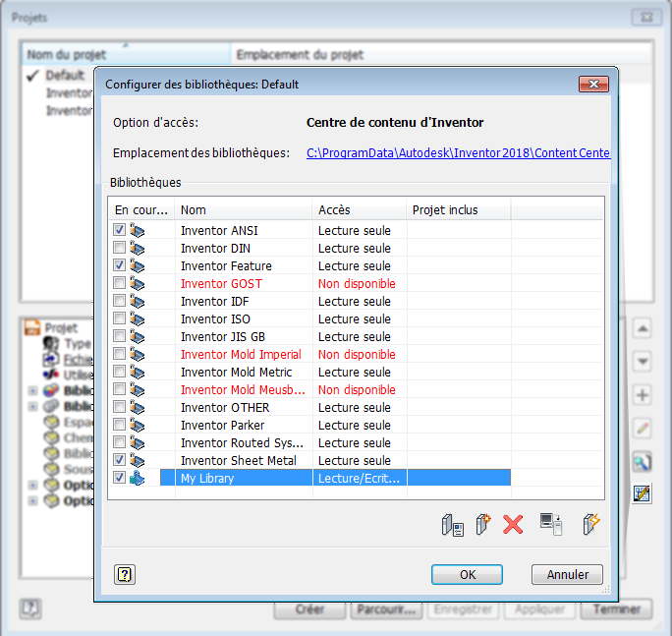Click the library properties icon
Viewport: 672px width, 636px height.
coord(452,525)
